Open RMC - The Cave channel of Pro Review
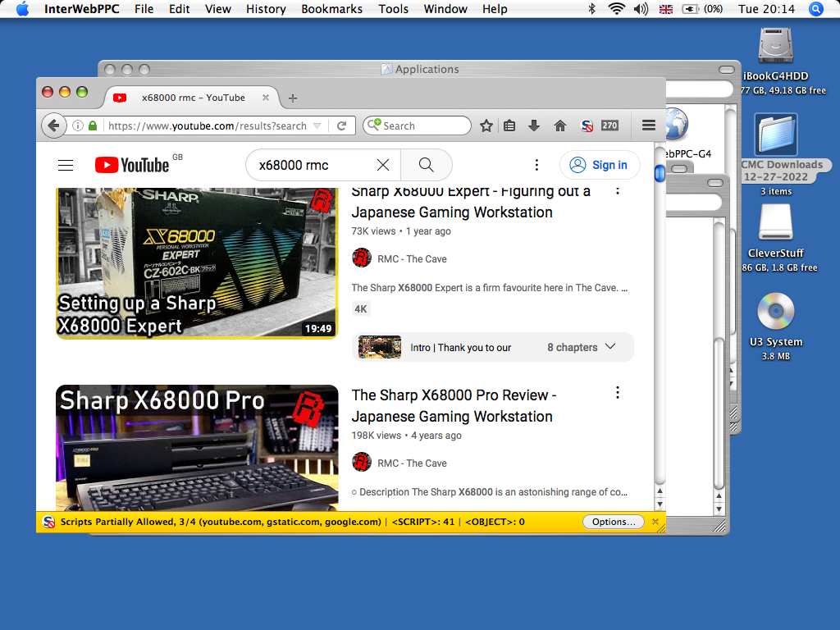 point(412,463)
